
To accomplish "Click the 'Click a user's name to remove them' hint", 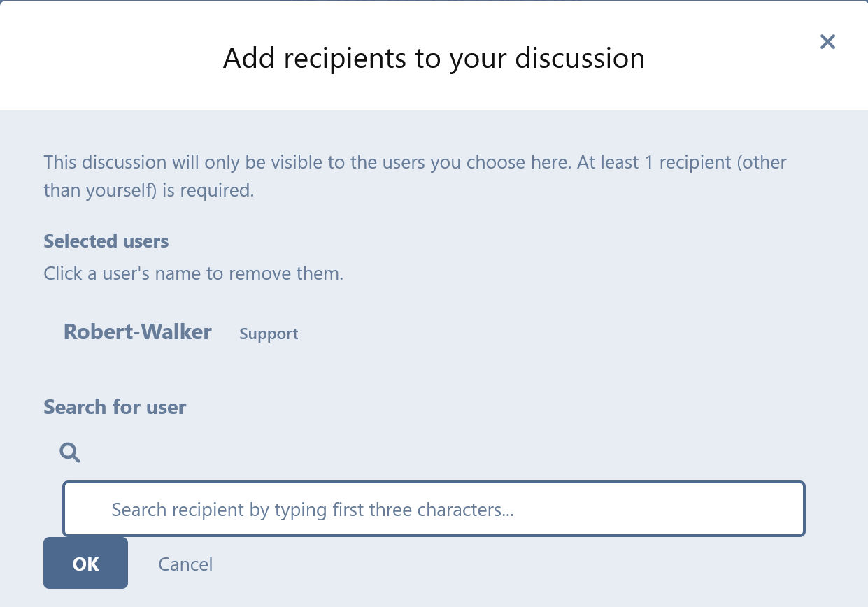I will tap(193, 273).
